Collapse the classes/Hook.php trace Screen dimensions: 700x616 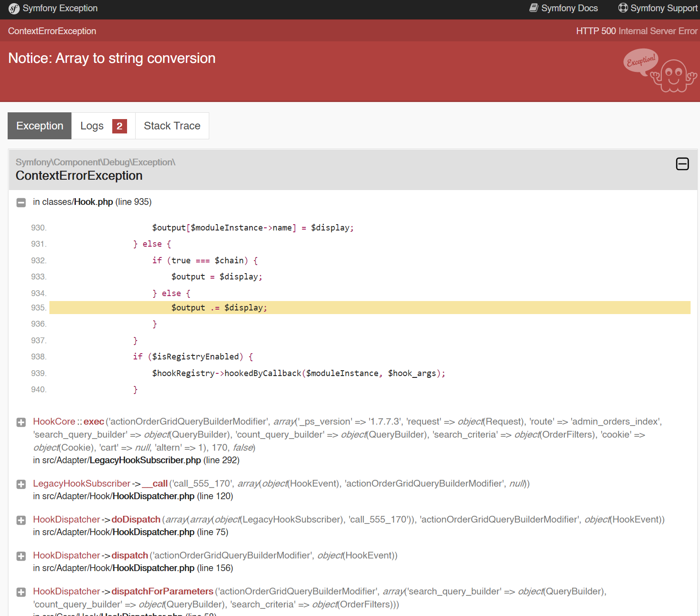[x=21, y=203]
